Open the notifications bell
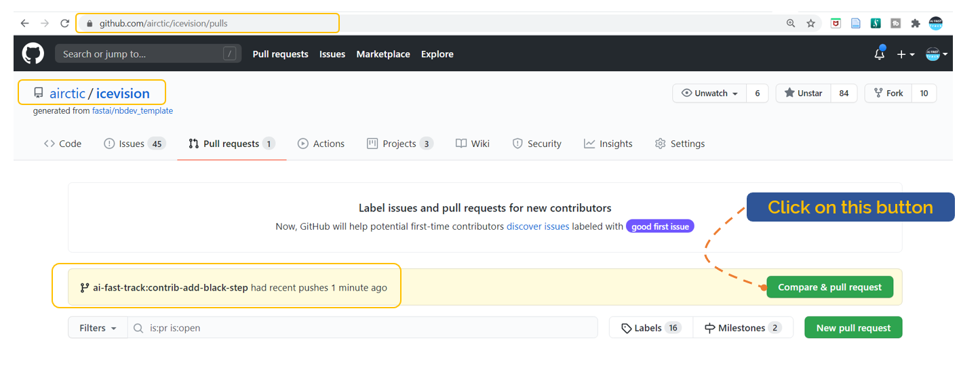The width and height of the screenshot is (980, 372). point(880,54)
